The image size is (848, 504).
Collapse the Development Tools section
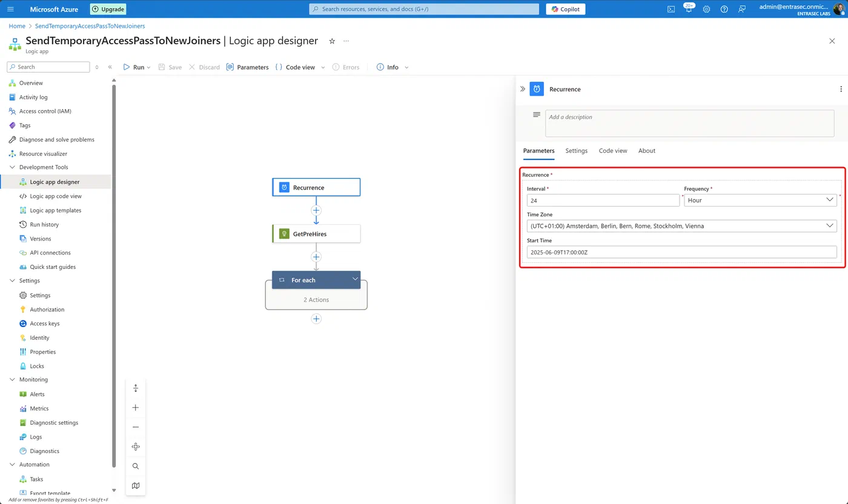pyautogui.click(x=13, y=167)
